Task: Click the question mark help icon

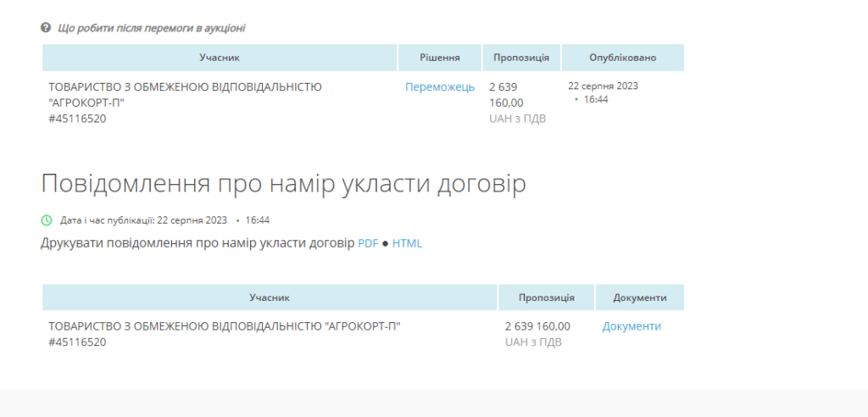Action: tap(46, 28)
